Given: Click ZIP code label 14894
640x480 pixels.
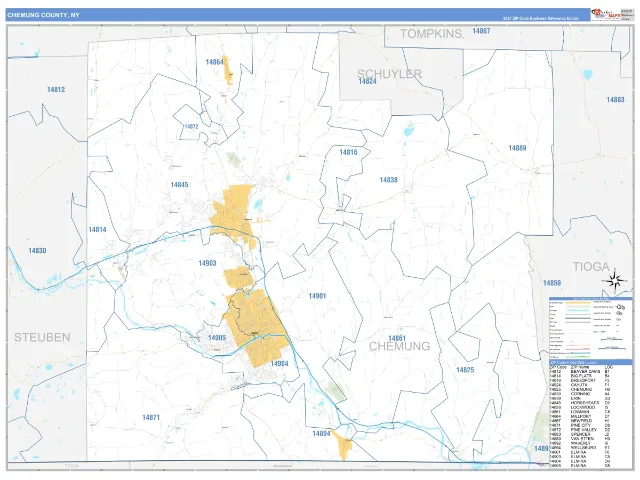Looking at the screenshot, I should click(321, 433).
